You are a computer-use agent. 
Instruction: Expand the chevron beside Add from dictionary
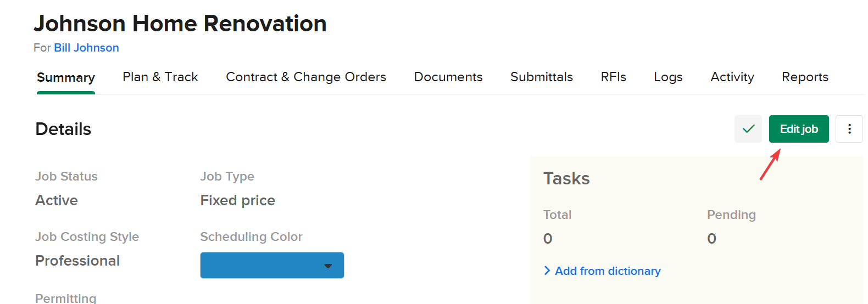click(547, 271)
